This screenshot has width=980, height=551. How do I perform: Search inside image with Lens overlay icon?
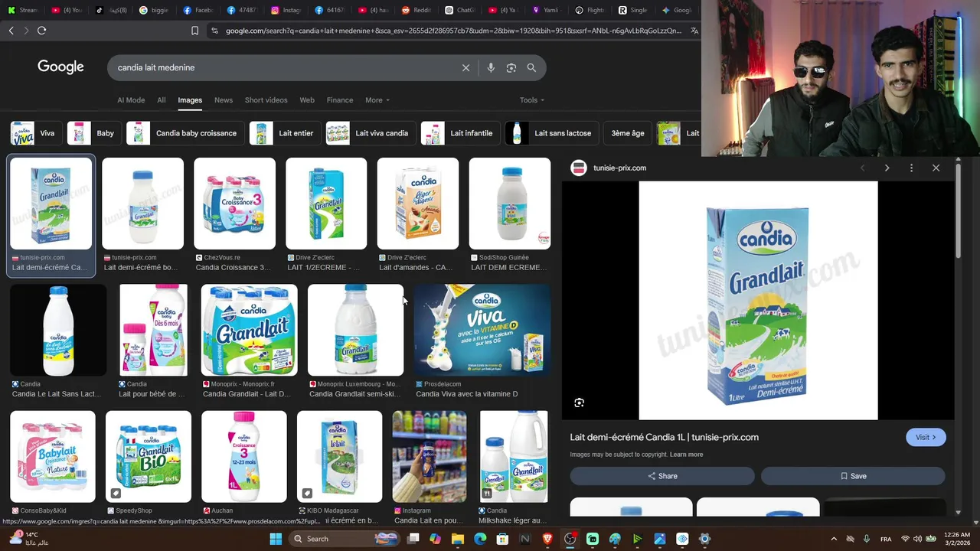579,403
